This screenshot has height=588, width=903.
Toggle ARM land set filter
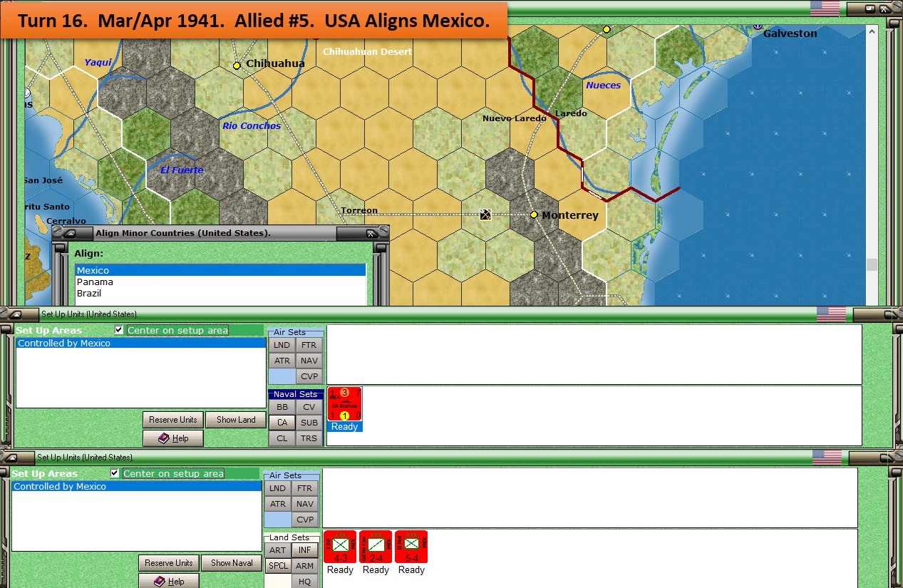(305, 566)
